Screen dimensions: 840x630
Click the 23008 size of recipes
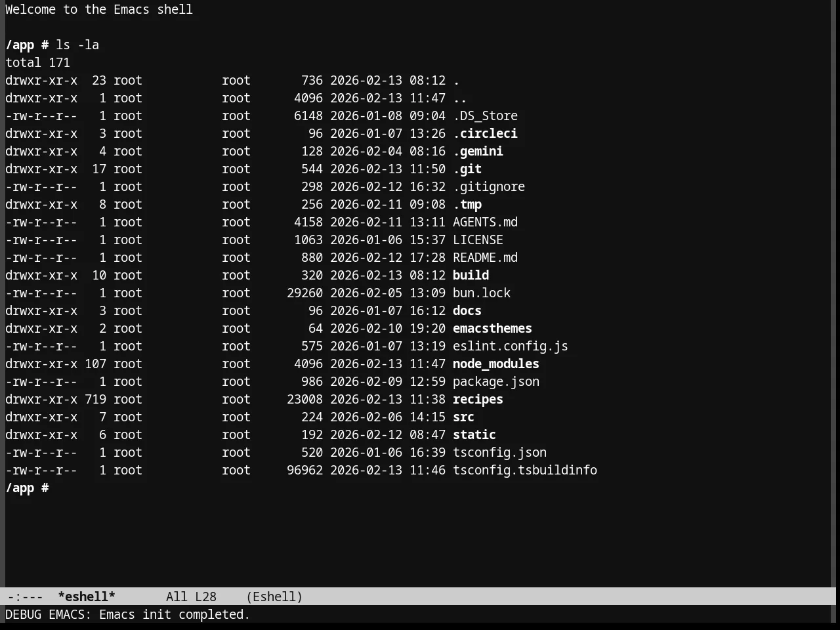[x=304, y=400]
